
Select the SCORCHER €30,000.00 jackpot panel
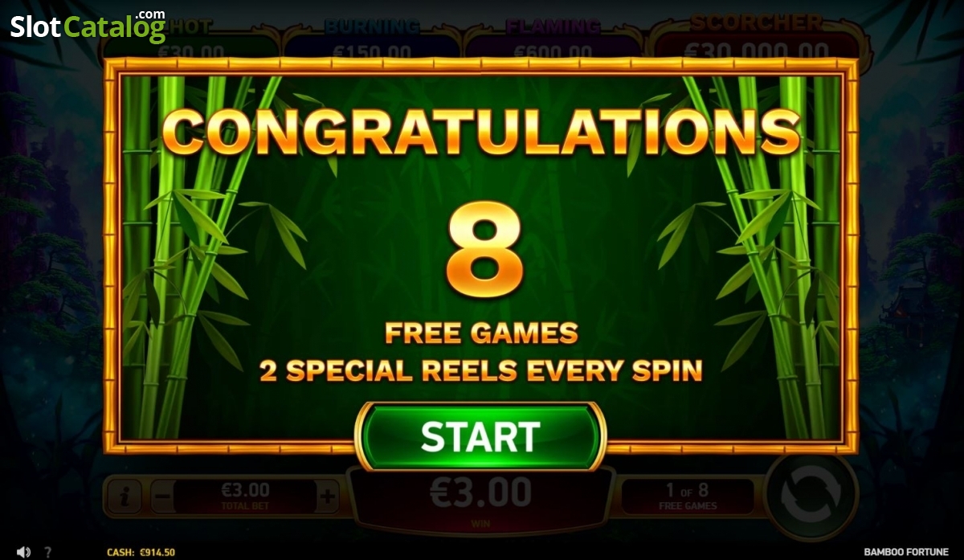(756, 40)
